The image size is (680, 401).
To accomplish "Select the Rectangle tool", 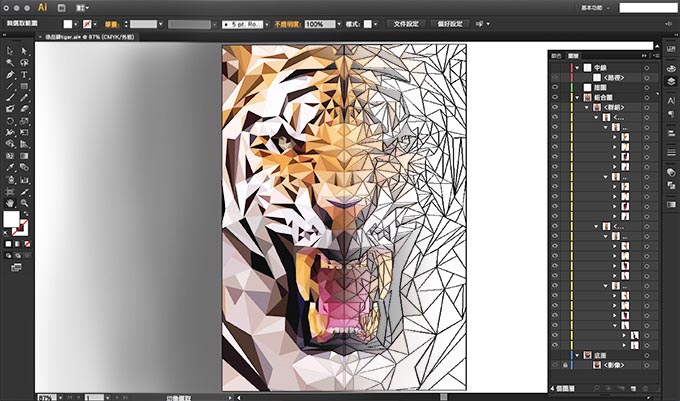I will (x=24, y=86).
